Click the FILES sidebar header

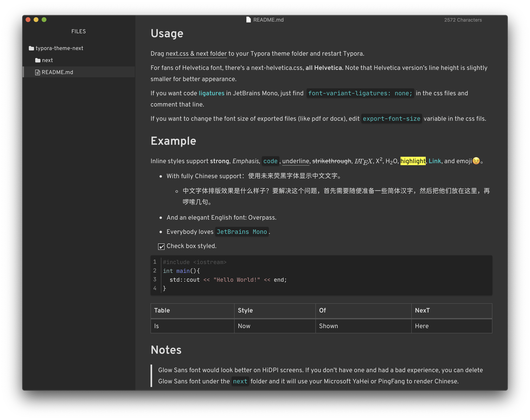click(x=78, y=31)
